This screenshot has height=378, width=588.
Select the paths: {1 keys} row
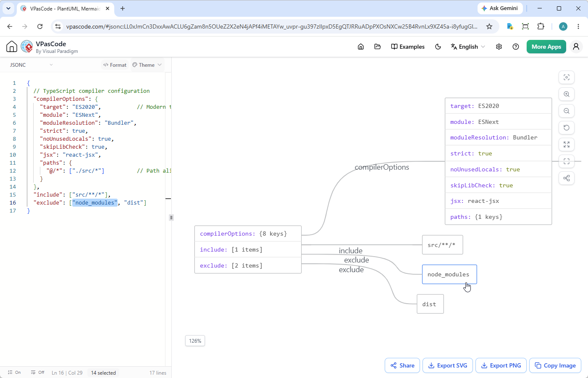pyautogui.click(x=498, y=217)
